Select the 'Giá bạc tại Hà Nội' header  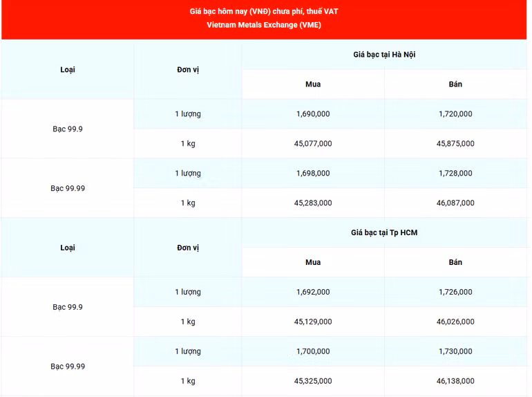[384, 55]
